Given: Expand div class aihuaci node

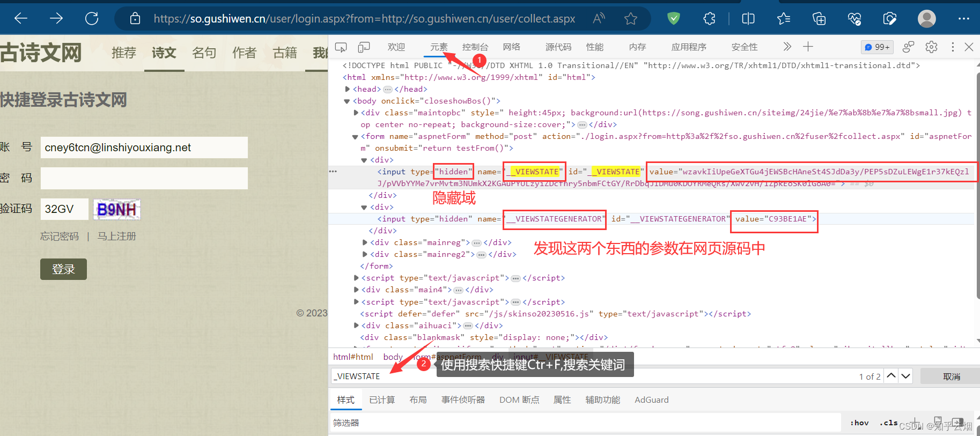Looking at the screenshot, I should tap(356, 326).
